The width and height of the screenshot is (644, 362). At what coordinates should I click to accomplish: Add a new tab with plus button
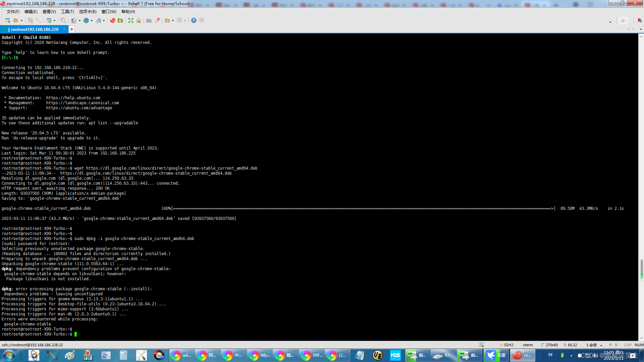[x=71, y=29]
